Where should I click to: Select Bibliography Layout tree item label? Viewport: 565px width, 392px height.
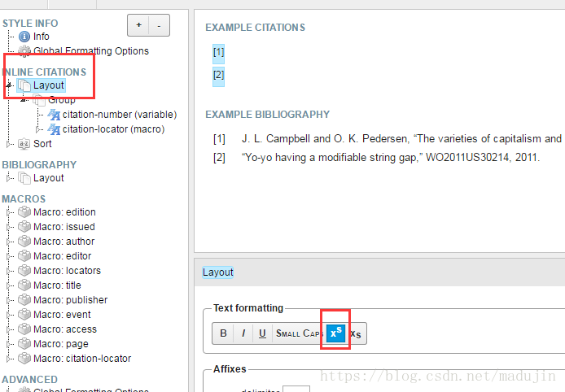click(x=49, y=178)
